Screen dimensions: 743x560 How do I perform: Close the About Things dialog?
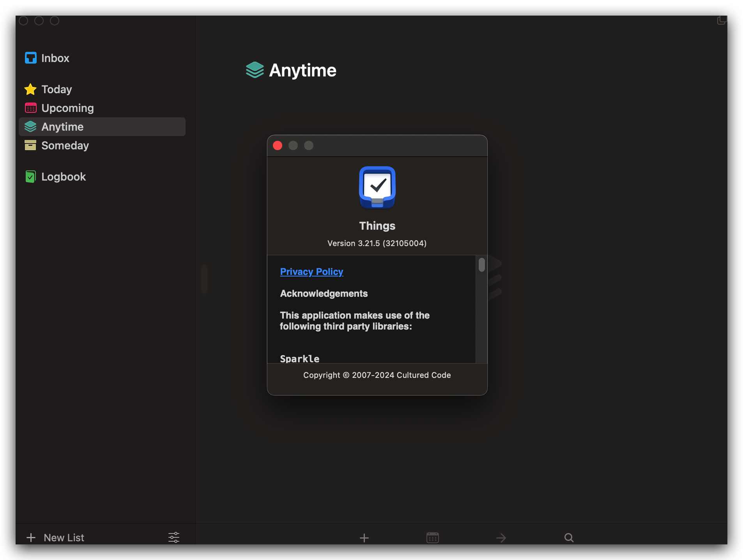[278, 145]
